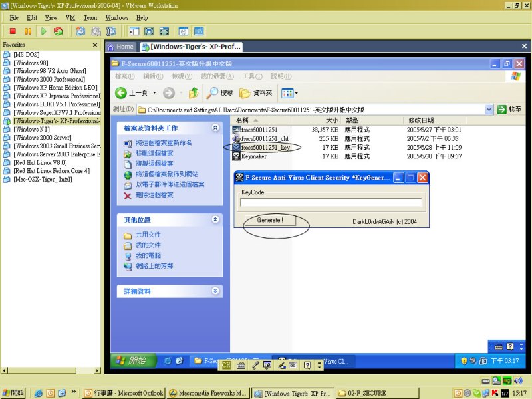
Task: Click the volume speaker icon in VMware status bar
Action: click(x=518, y=380)
